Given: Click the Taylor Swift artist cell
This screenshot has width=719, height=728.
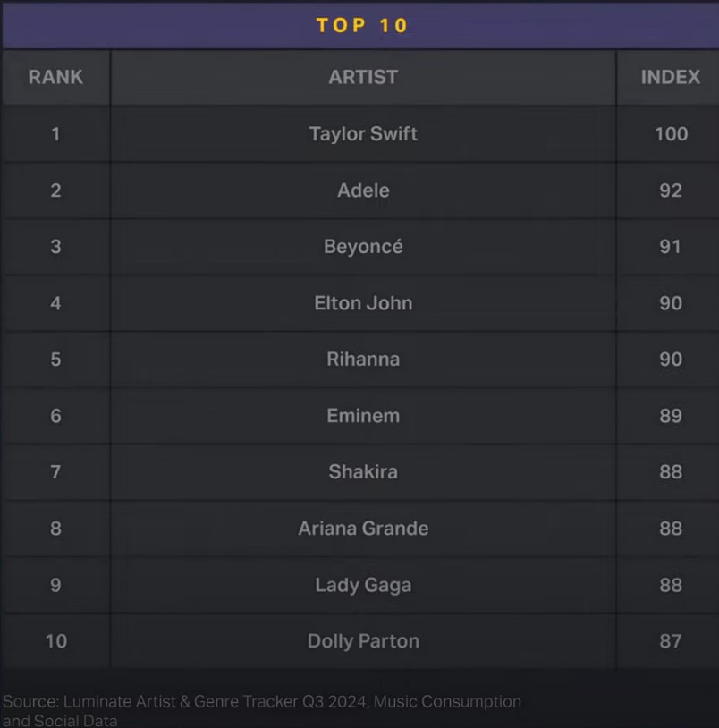Looking at the screenshot, I should (x=363, y=134).
